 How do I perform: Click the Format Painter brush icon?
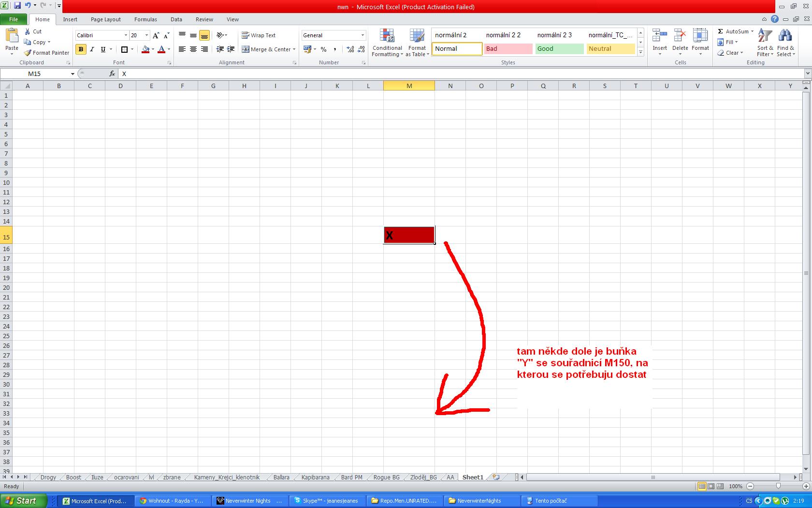pos(28,53)
